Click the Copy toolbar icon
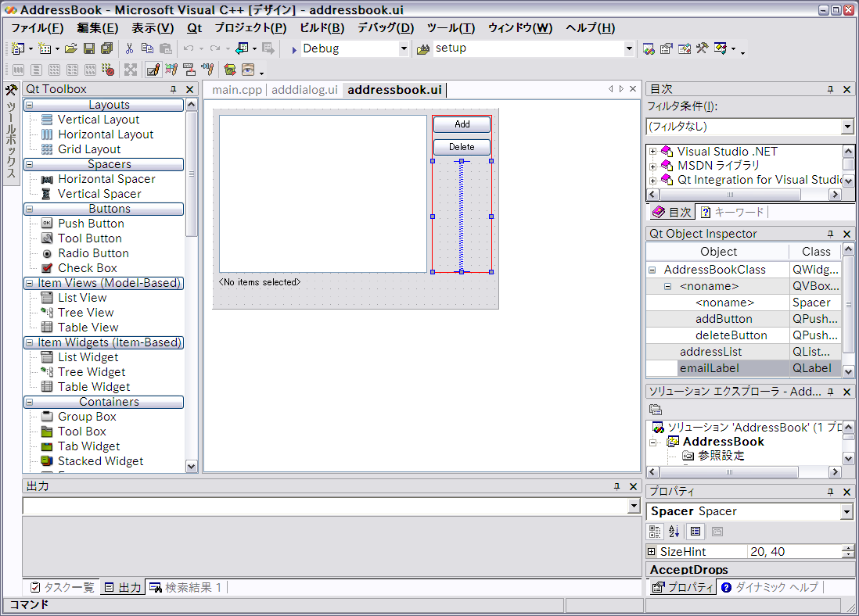Image resolution: width=859 pixels, height=616 pixels. [x=147, y=48]
